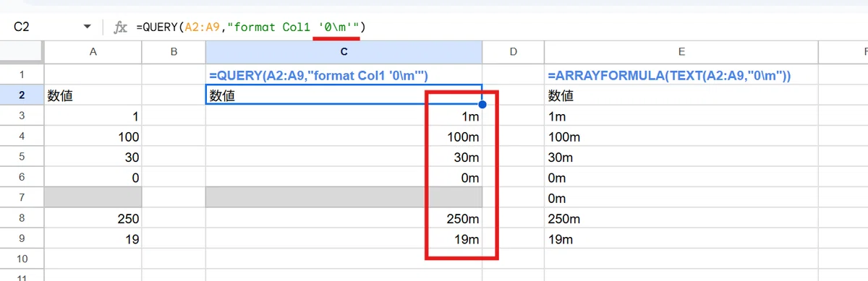Viewport: 868px width, 281px height.
Task: Click cell E6 showing 0m
Action: 681,177
